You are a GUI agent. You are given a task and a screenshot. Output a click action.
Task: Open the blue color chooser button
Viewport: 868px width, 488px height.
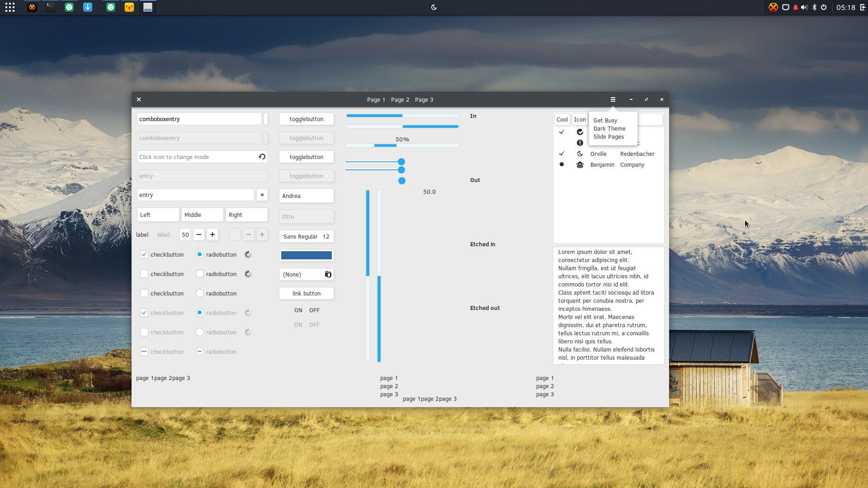[307, 255]
